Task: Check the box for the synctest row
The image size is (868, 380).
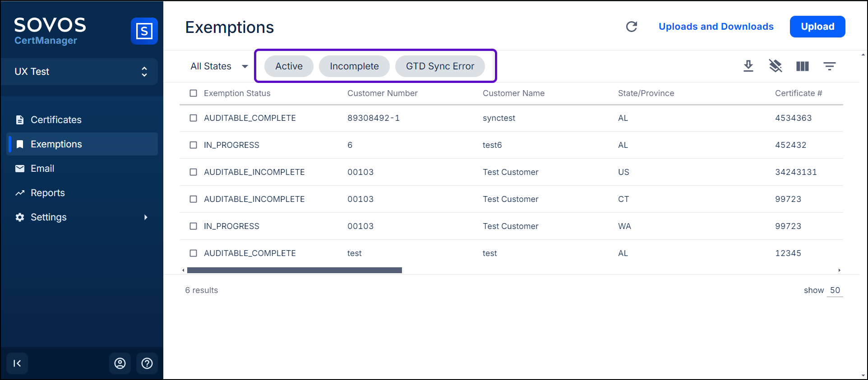Action: tap(194, 118)
